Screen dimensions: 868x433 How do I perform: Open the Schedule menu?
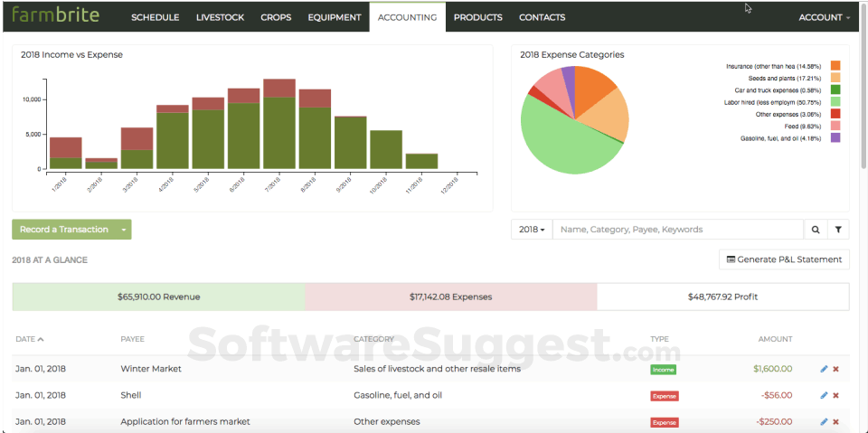(155, 17)
